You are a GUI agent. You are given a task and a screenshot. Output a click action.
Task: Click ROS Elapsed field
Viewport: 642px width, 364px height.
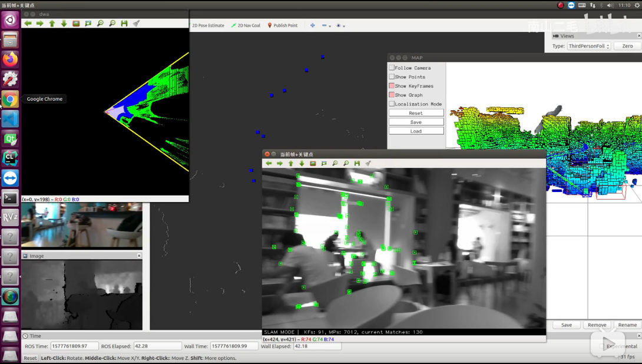click(158, 346)
